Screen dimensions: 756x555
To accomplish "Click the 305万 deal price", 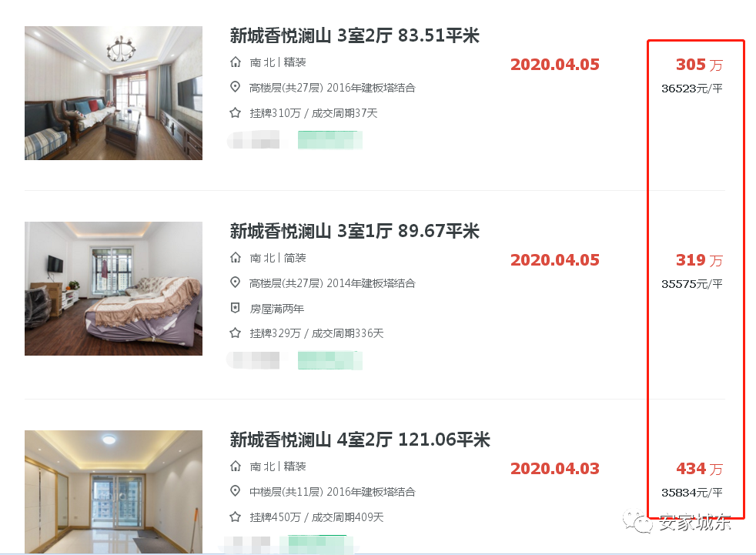I will pyautogui.click(x=699, y=65).
